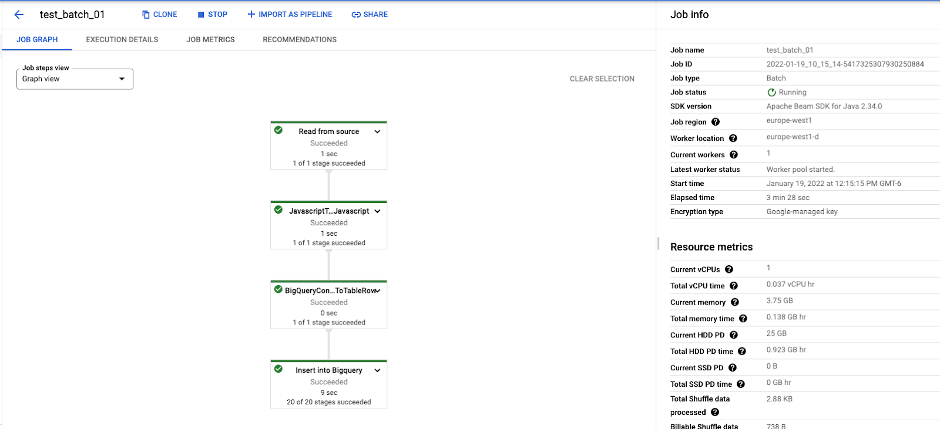Open help icon for Job region
Screen dimensions: 941x429
[715, 122]
